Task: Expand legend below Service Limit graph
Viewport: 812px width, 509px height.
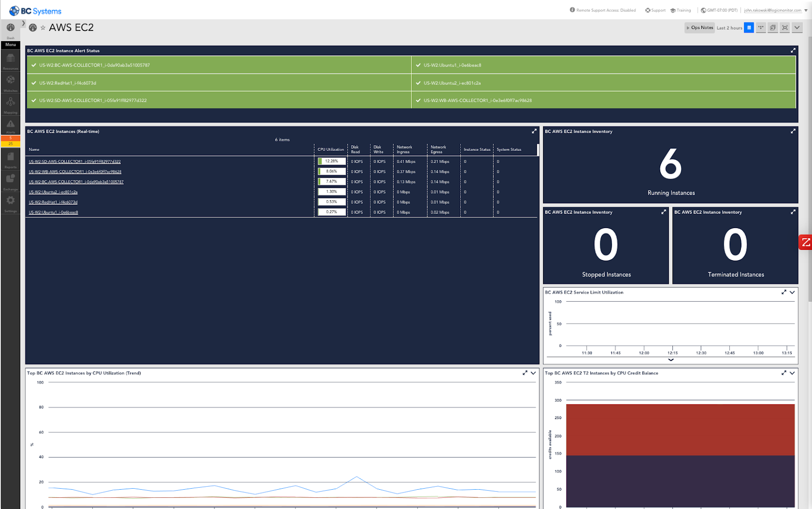Action: (x=671, y=360)
